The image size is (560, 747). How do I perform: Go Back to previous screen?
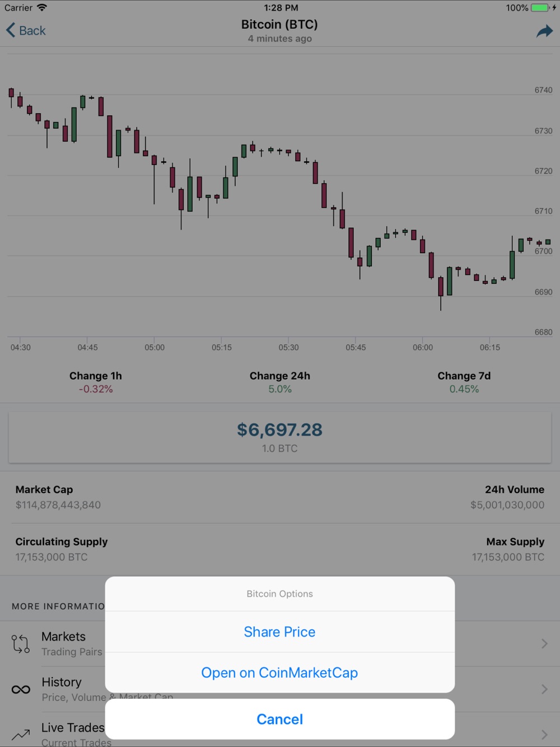pyautogui.click(x=26, y=30)
